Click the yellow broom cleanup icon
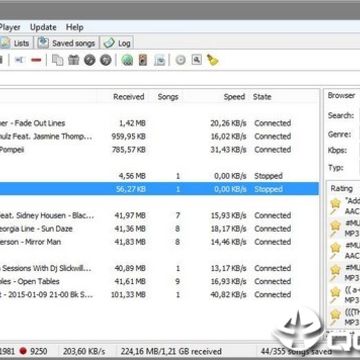 tap(212, 60)
